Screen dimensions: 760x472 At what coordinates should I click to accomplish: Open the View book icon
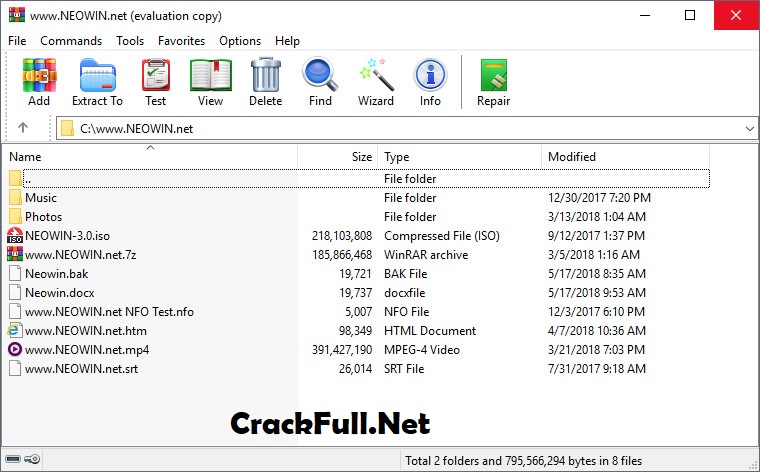point(210,75)
